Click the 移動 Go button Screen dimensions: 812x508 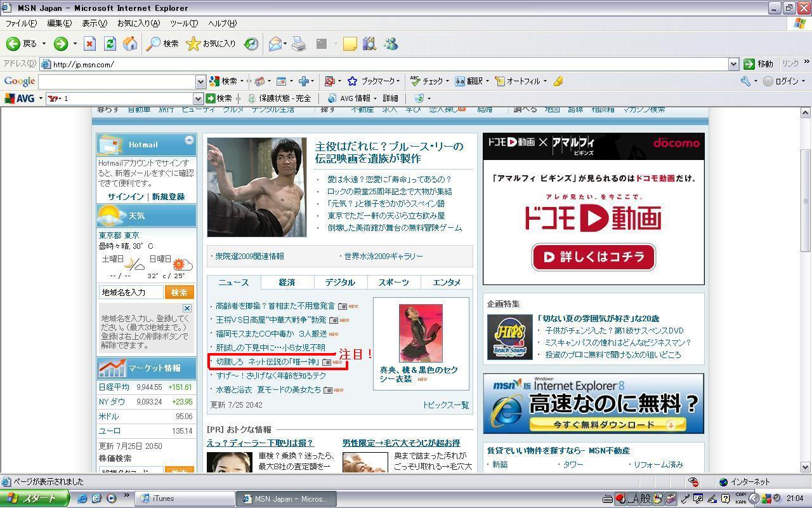759,64
